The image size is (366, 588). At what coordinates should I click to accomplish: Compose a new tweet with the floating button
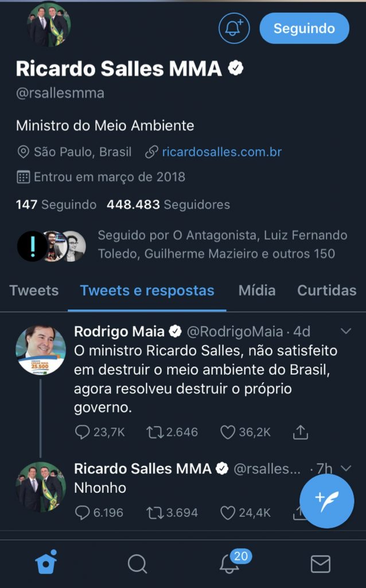click(x=327, y=501)
